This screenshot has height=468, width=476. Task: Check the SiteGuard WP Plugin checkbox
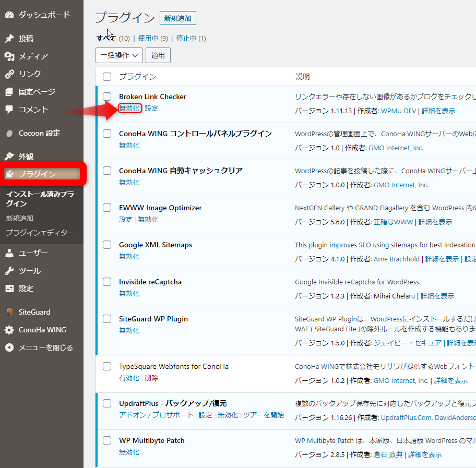tap(107, 319)
